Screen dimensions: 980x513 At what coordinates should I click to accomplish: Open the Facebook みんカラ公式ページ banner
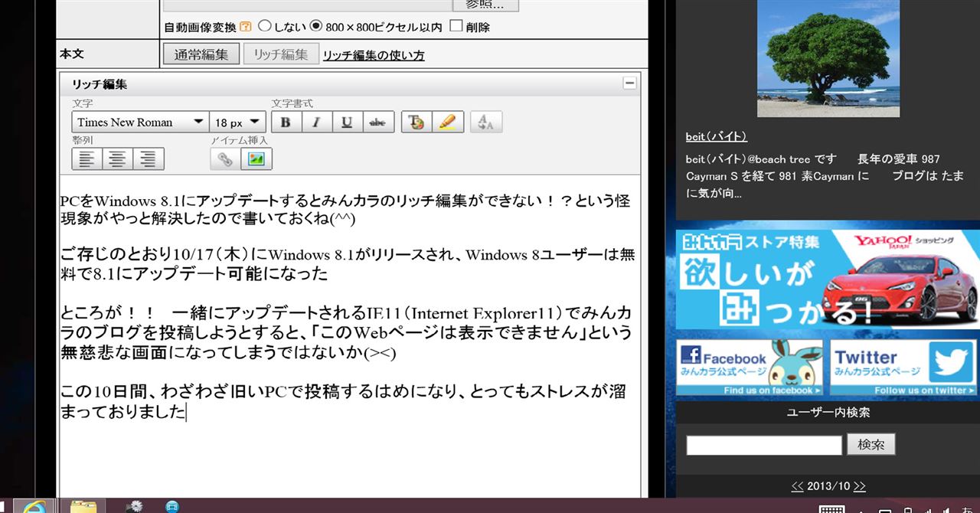[x=749, y=368]
